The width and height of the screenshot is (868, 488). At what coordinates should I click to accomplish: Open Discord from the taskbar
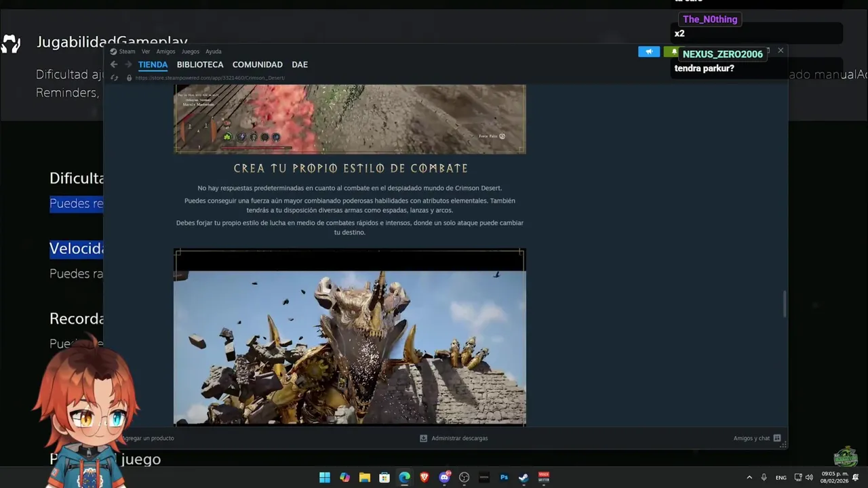tap(444, 477)
